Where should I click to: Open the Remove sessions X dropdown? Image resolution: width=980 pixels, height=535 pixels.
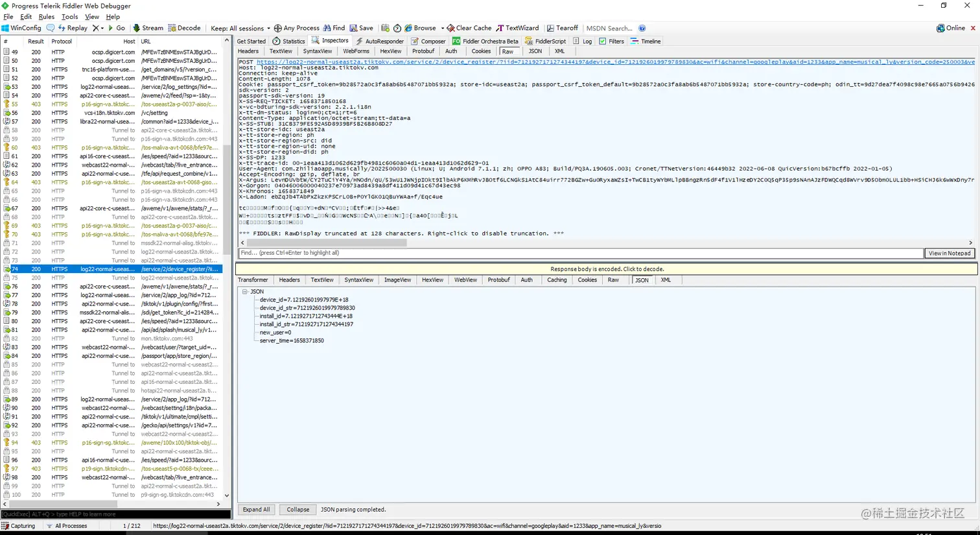(98, 28)
